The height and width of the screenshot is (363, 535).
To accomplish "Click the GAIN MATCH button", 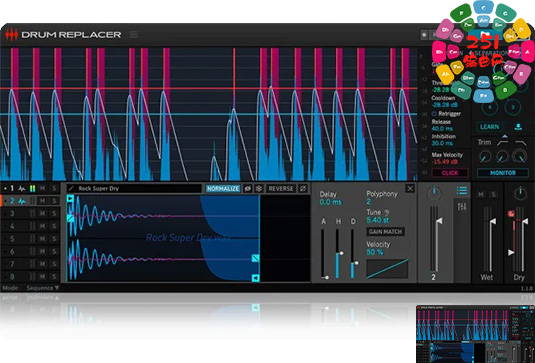I will tap(386, 232).
